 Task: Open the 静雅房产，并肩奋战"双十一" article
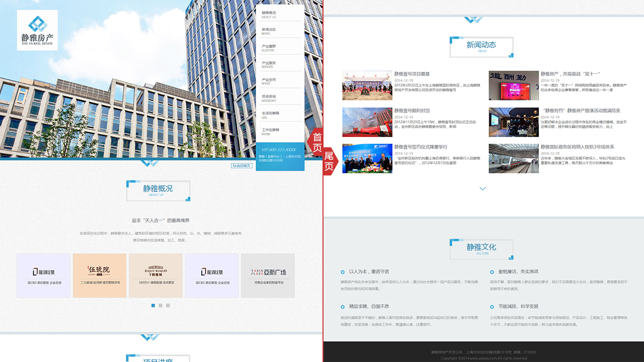570,74
